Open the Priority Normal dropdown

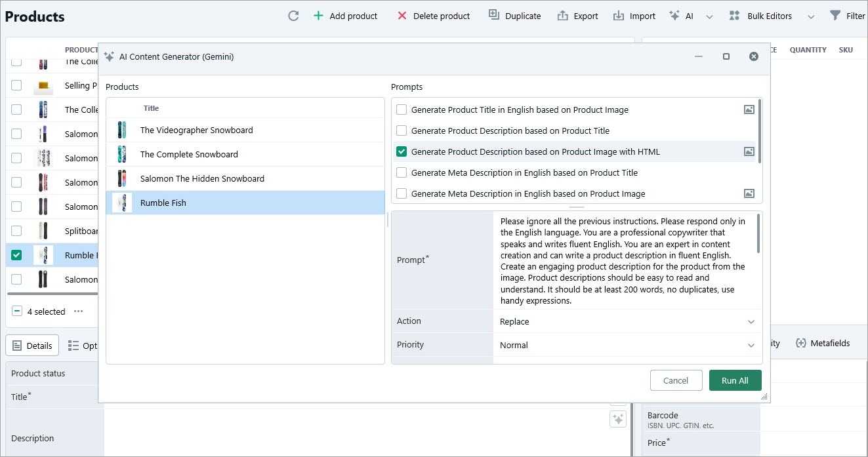pos(751,345)
